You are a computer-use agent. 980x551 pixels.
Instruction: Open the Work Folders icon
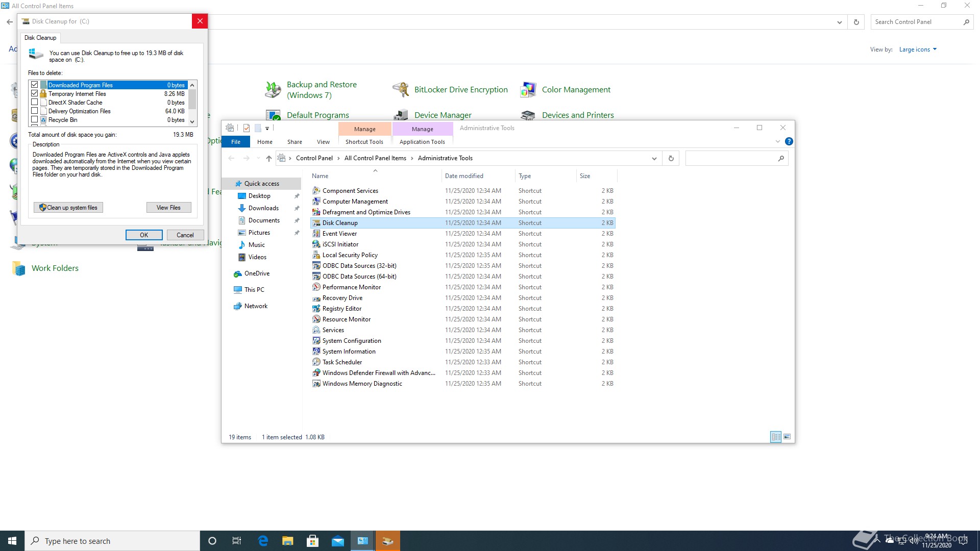pyautogui.click(x=19, y=268)
